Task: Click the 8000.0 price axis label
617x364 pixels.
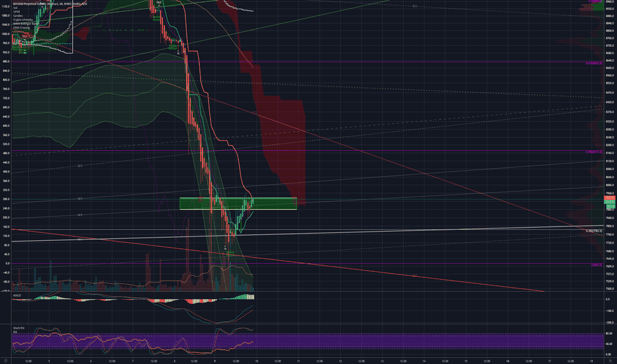Action: coord(610,185)
